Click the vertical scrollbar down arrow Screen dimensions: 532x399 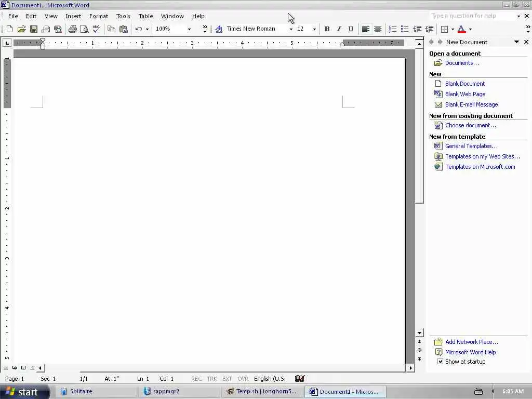click(419, 333)
